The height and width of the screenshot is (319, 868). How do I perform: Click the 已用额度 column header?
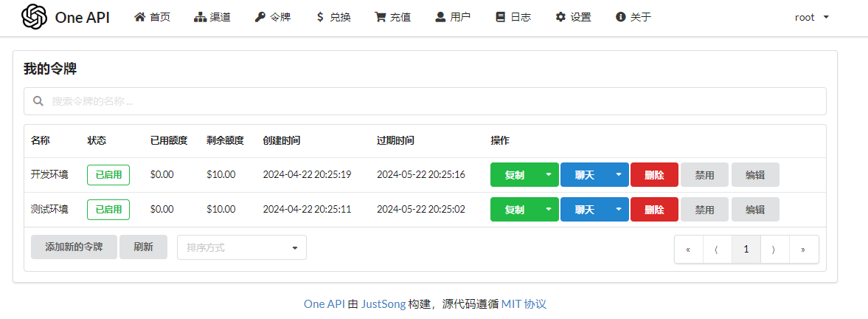169,140
